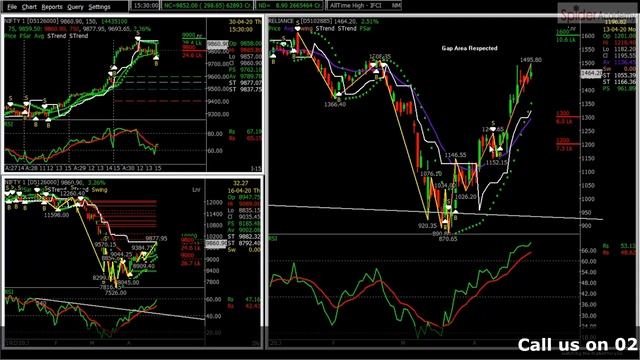The height and width of the screenshot is (360, 640).
Task: Click the ND= ticker box in top bar
Action: tap(289, 6)
